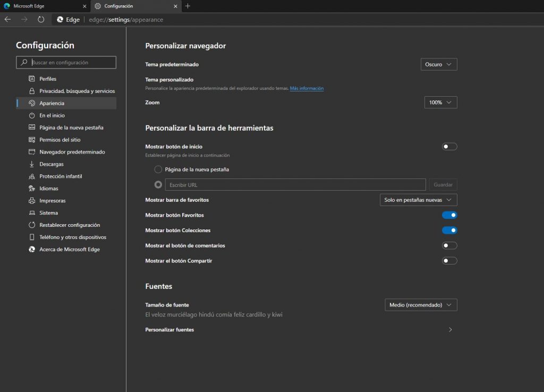Click the printer icon for Impresoras
This screenshot has height=392, width=544.
[x=32, y=200]
